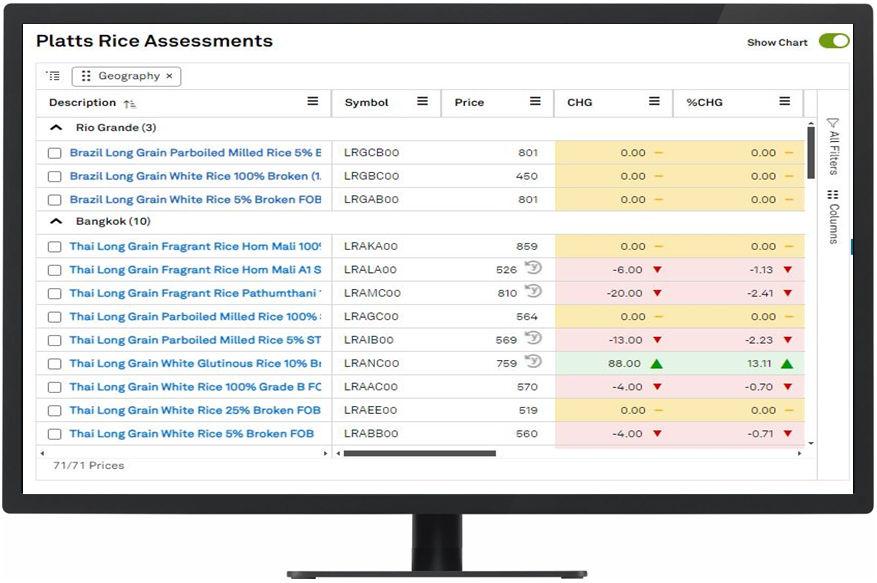Viewport: 877px width, 583px height.
Task: Check Thai Parboiled Milled Rice 100% row
Action: [54, 317]
